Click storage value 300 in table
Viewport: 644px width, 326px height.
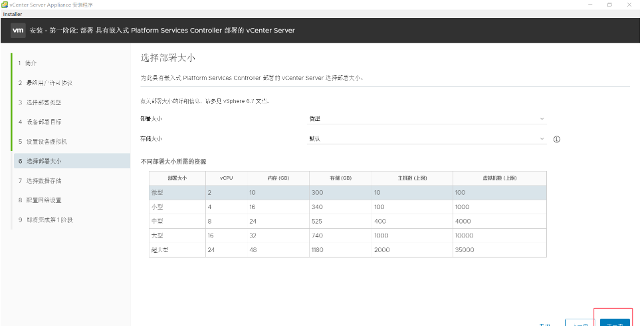[317, 192]
